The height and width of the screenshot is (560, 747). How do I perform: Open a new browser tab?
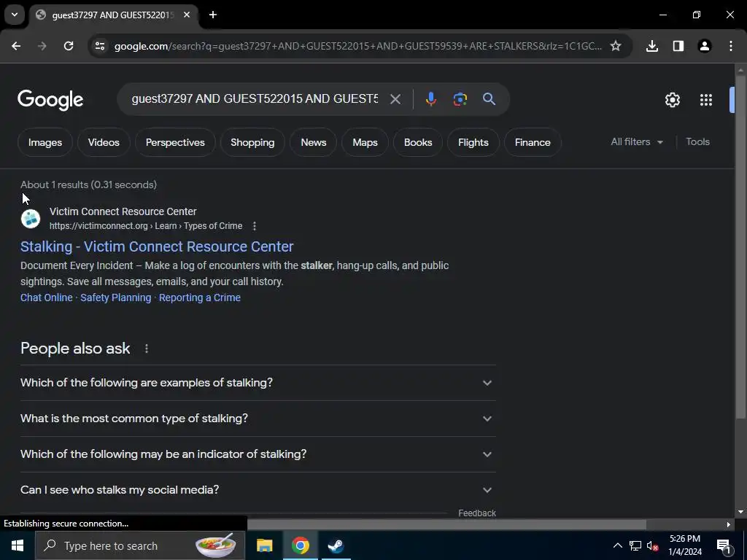coord(213,15)
